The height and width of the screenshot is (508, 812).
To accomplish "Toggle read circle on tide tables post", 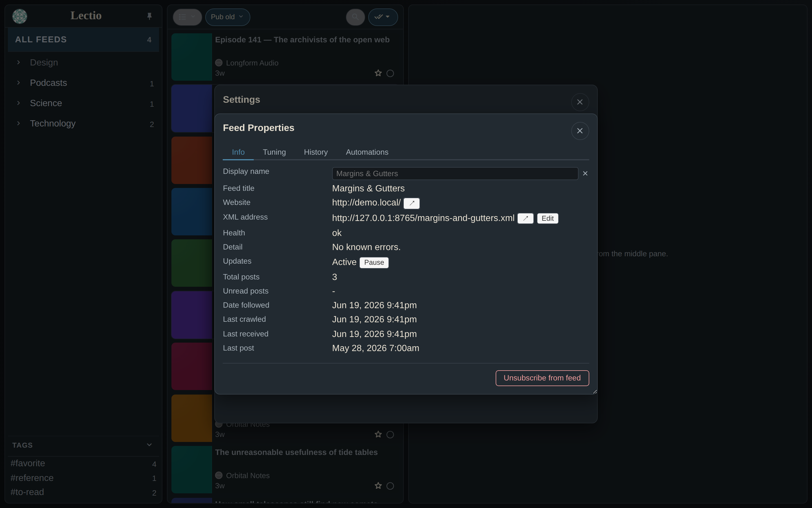I will 390,486.
